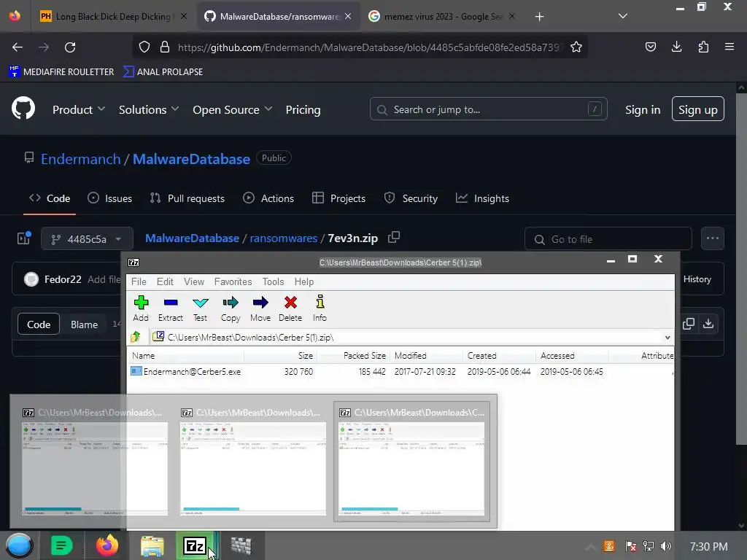Copy raw file icon on GitHub

click(x=689, y=324)
